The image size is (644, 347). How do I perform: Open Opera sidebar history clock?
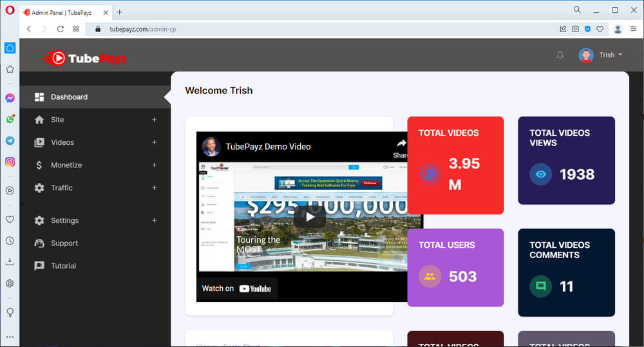(10, 241)
